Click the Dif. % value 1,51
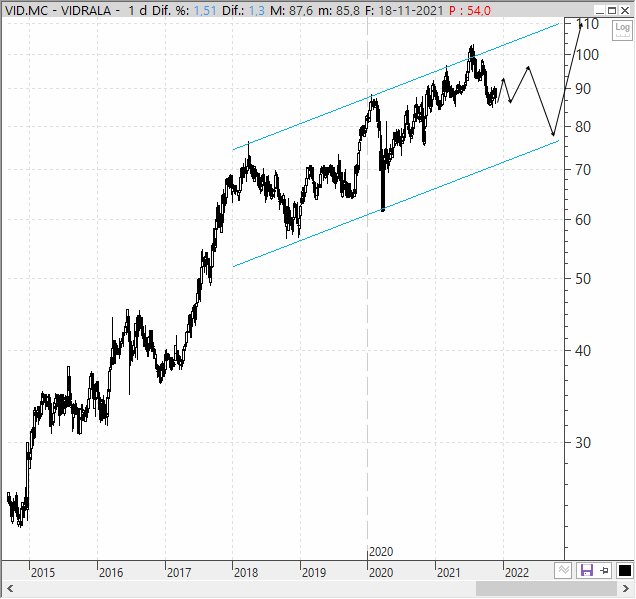This screenshot has width=636, height=599. click(205, 11)
